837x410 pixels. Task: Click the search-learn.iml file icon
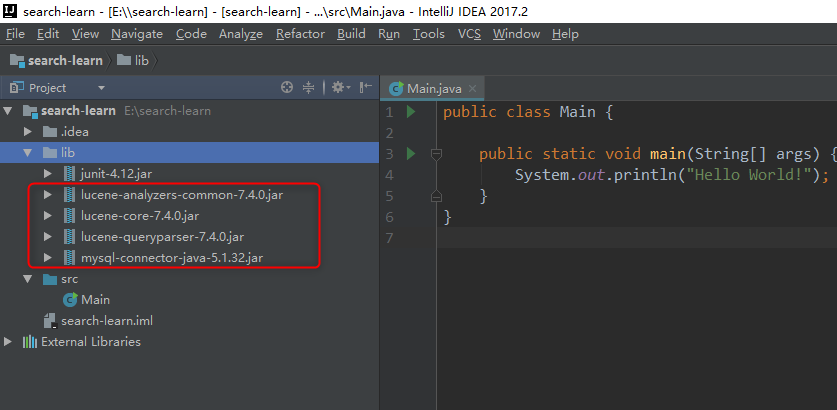[51, 321]
